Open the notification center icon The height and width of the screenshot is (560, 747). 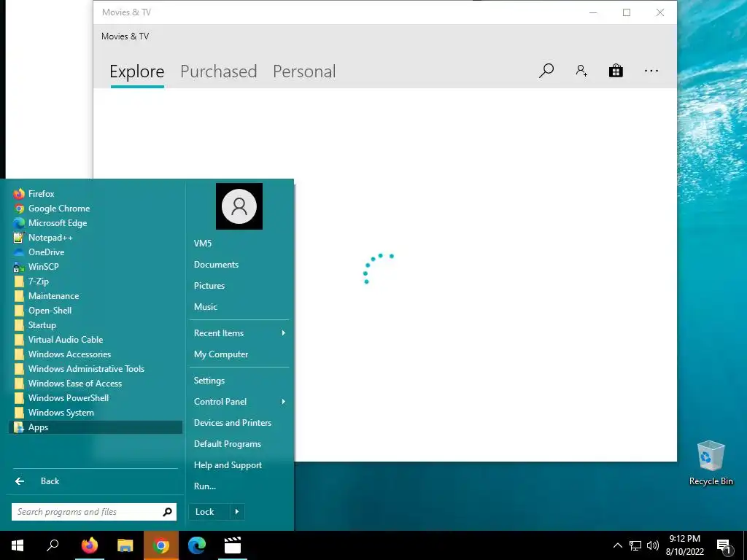[724, 546]
